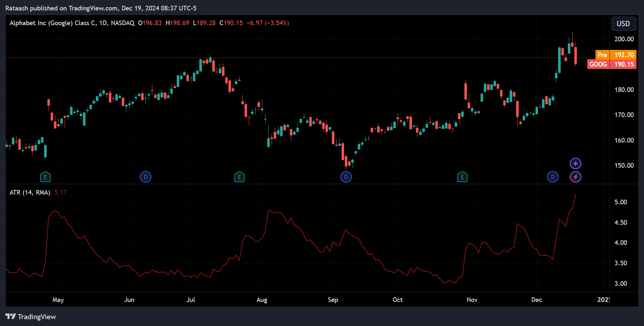Image resolution: width=644 pixels, height=326 pixels.
Task: Click the 180.00 price axis label
Action: 624,90
